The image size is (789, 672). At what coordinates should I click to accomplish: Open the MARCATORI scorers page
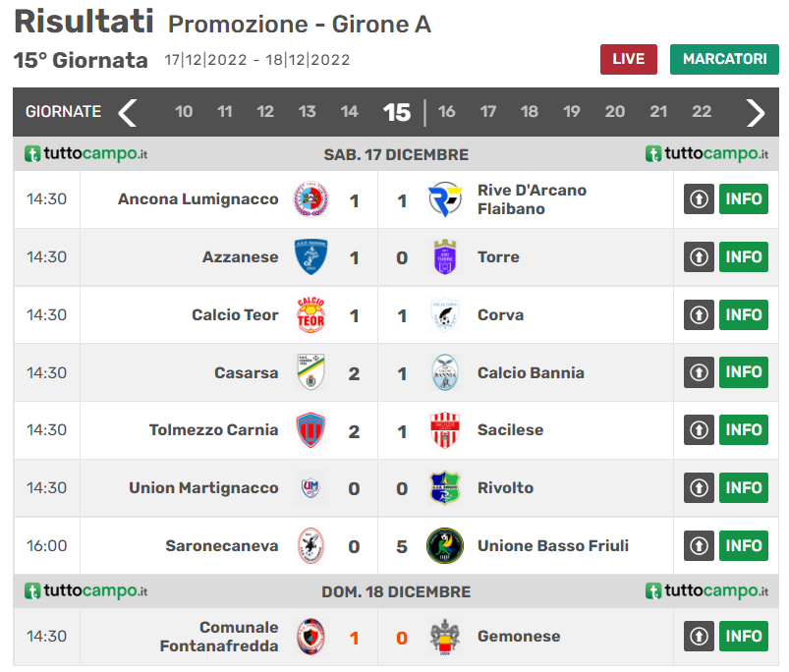click(724, 59)
